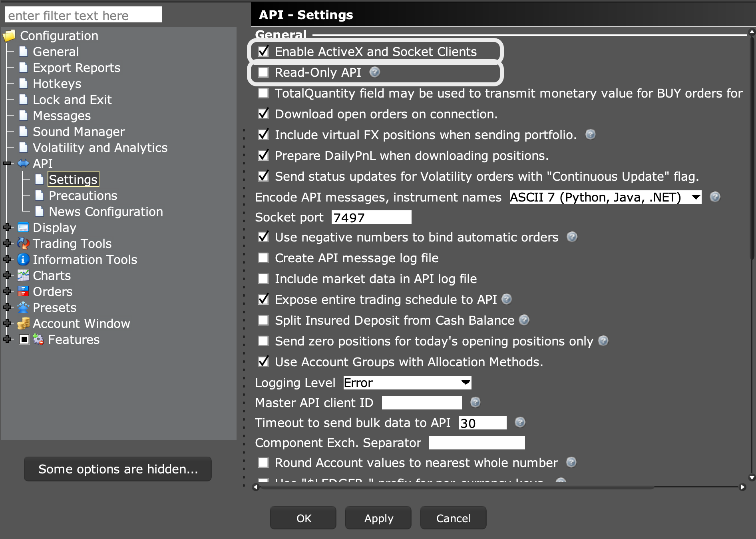Click the Cancel button

(x=454, y=518)
